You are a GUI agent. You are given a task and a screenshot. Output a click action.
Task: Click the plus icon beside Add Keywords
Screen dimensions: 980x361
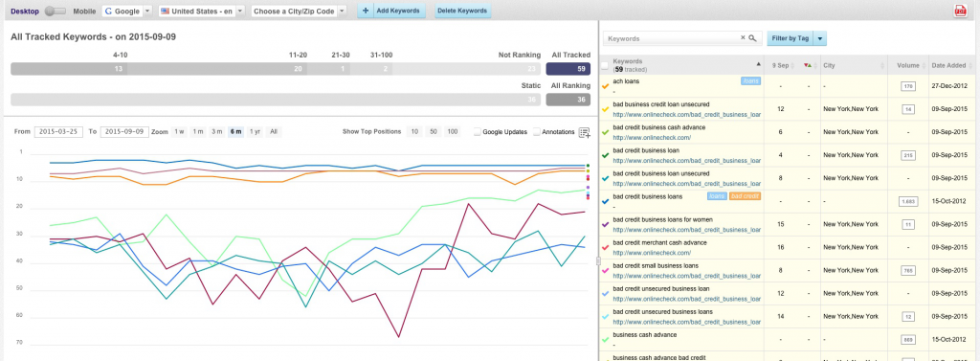(x=366, y=11)
